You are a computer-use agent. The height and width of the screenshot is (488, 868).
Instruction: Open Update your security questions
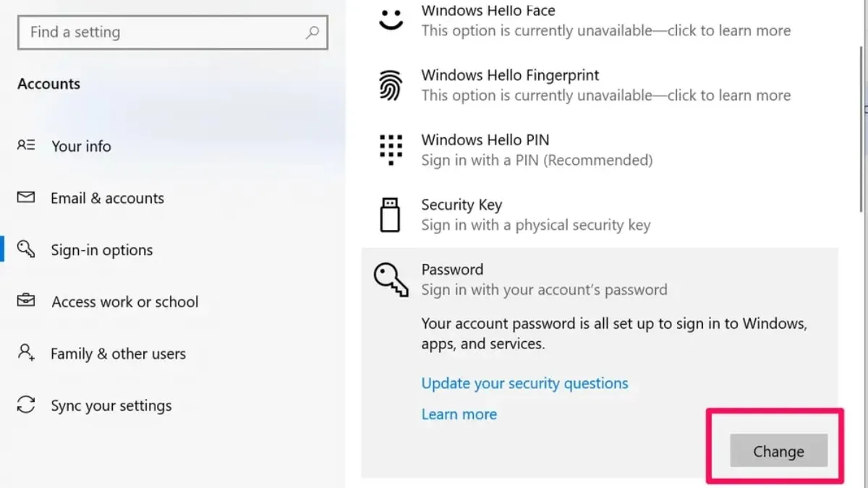524,383
